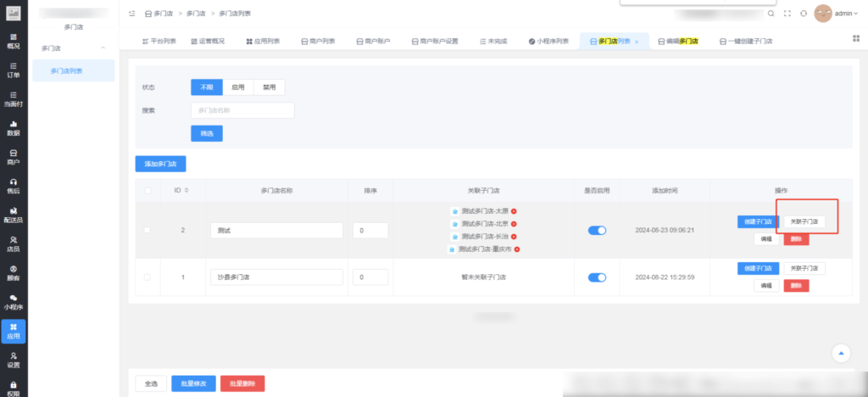Open 数据 data in the dark sidebar
The image size is (868, 397).
pos(14,128)
